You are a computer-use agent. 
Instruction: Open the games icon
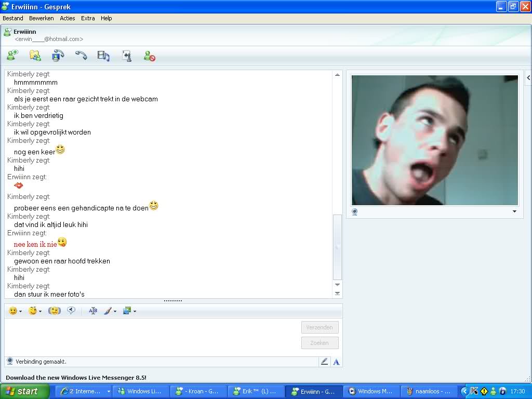pos(127,56)
